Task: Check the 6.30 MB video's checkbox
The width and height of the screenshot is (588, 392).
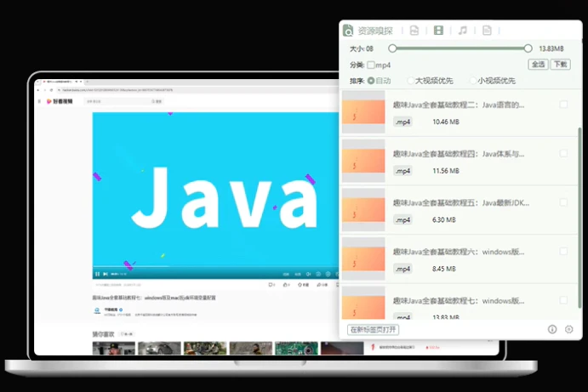Action: coord(563,203)
